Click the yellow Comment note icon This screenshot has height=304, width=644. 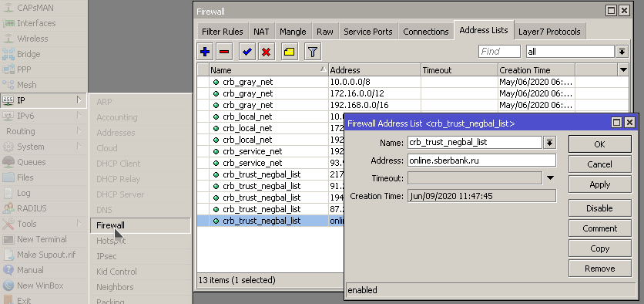290,52
